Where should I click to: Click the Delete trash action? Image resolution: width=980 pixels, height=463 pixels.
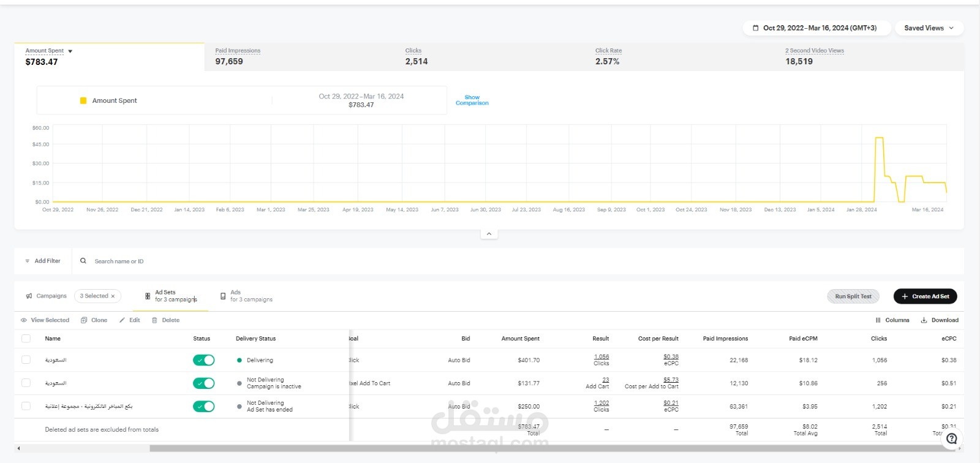coord(165,320)
